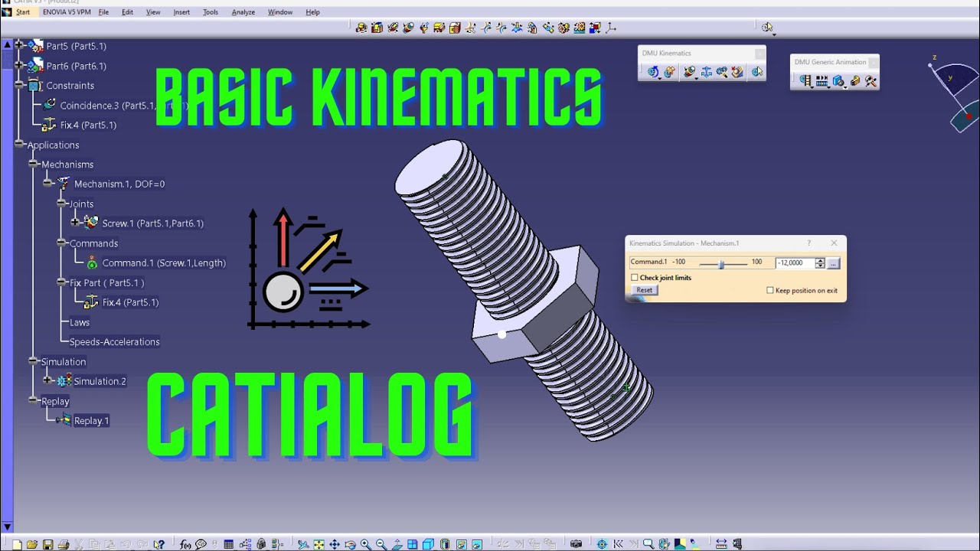
Task: Click the last tool icon in DMU Generic Animation
Action: (x=871, y=81)
